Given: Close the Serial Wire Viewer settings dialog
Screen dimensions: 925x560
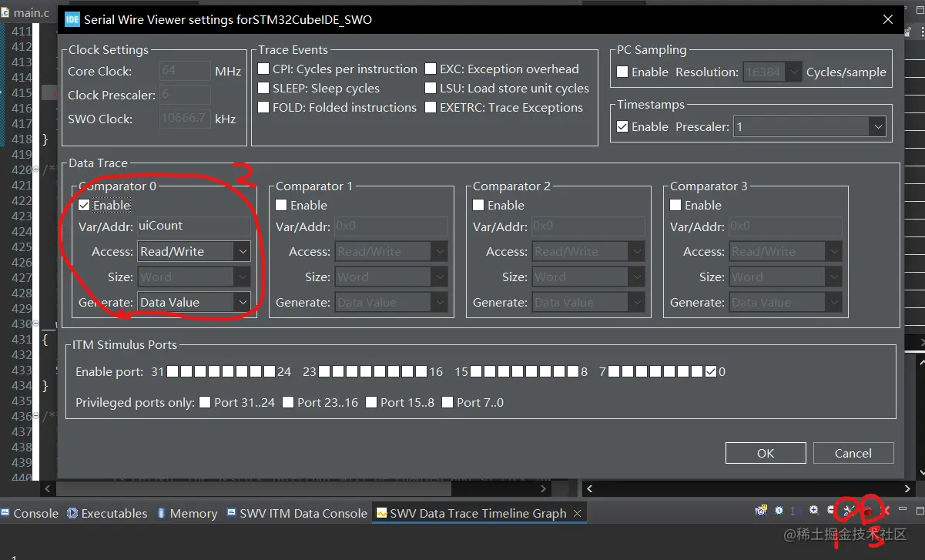Looking at the screenshot, I should [x=888, y=20].
